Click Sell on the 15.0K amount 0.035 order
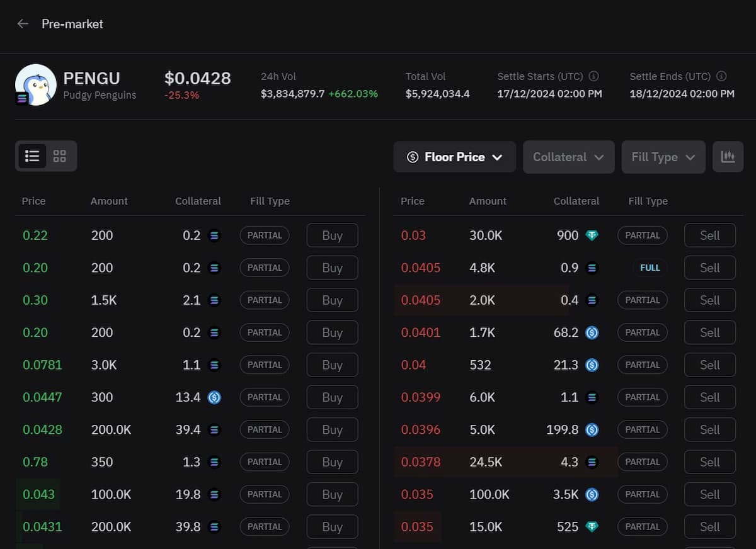 coord(709,526)
